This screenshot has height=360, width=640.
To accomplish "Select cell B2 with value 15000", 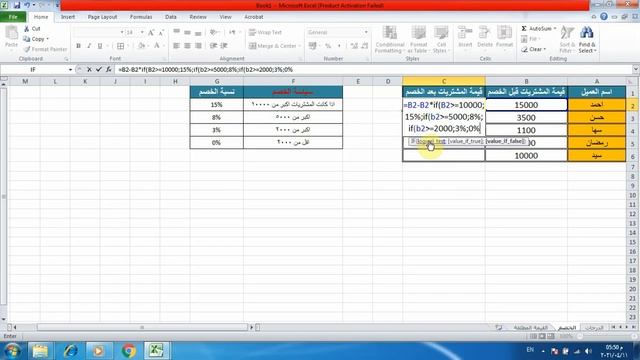I will (526, 105).
